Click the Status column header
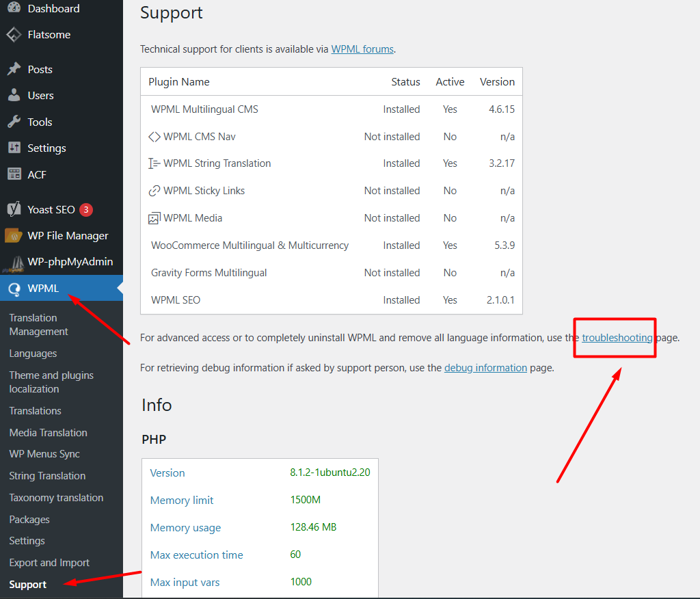Screen dimensions: 700x599 (405, 82)
